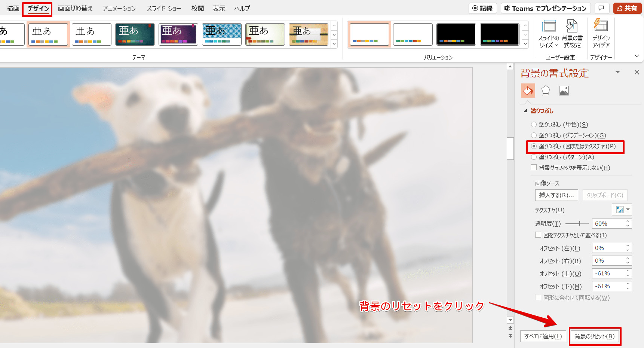Click the 透明度 slider handle
The image size is (644, 348).
pos(579,223)
